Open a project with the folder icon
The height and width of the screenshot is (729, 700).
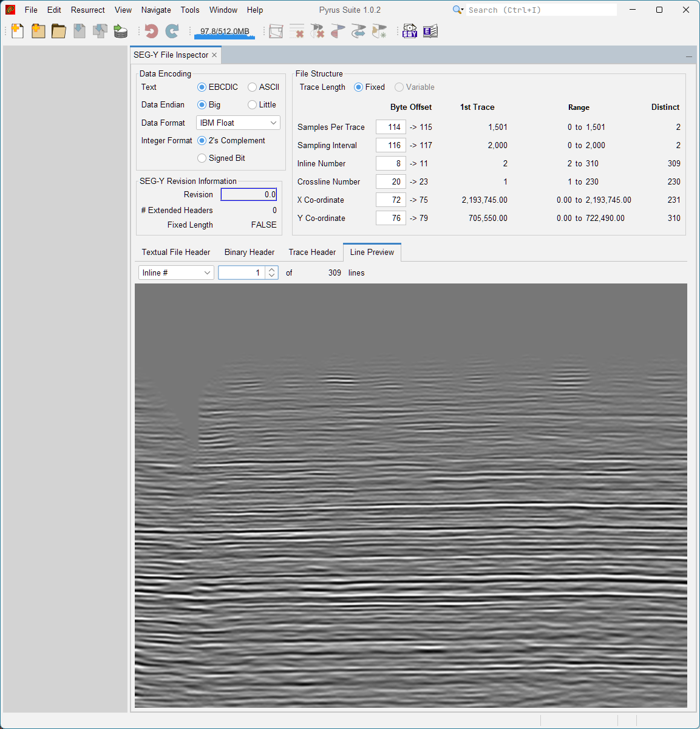pos(59,31)
